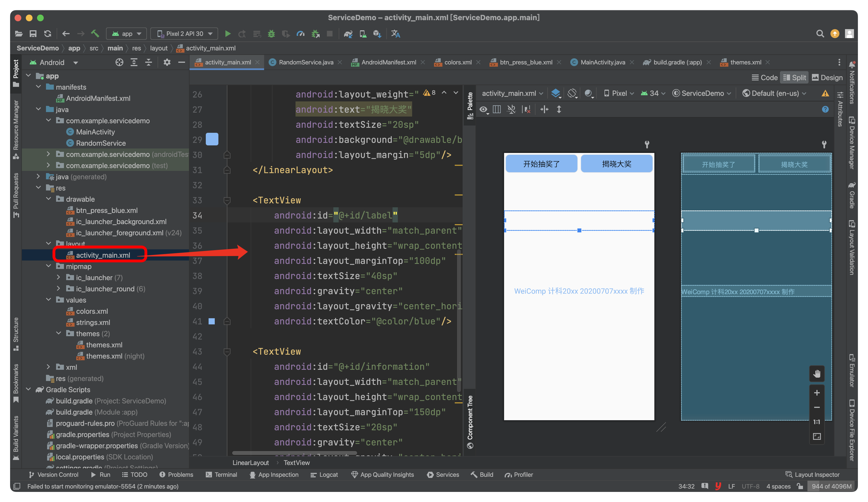
Task: Click the SDK Manager icon
Action: (378, 34)
